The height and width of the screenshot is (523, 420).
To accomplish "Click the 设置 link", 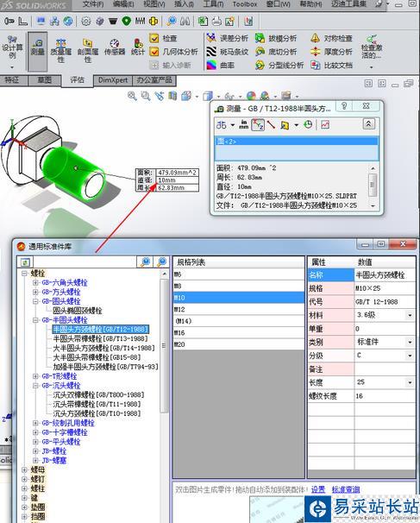I will 318,489.
